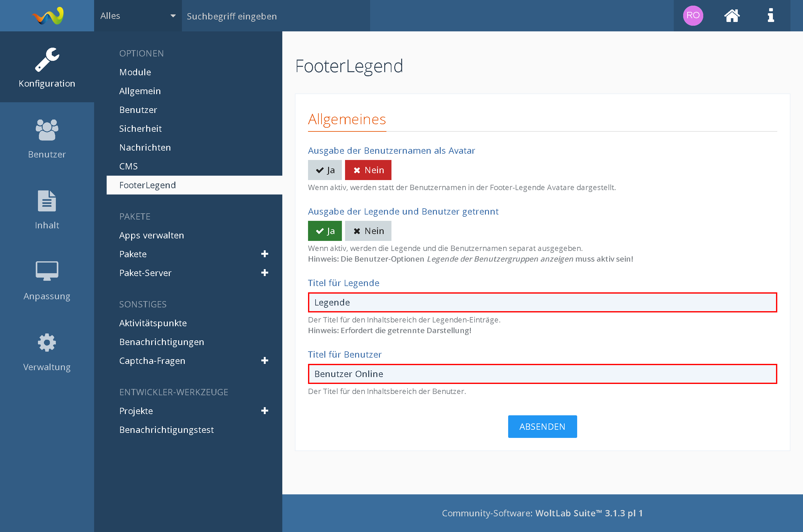
Task: Click the WoltLab logo
Action: tap(47, 16)
